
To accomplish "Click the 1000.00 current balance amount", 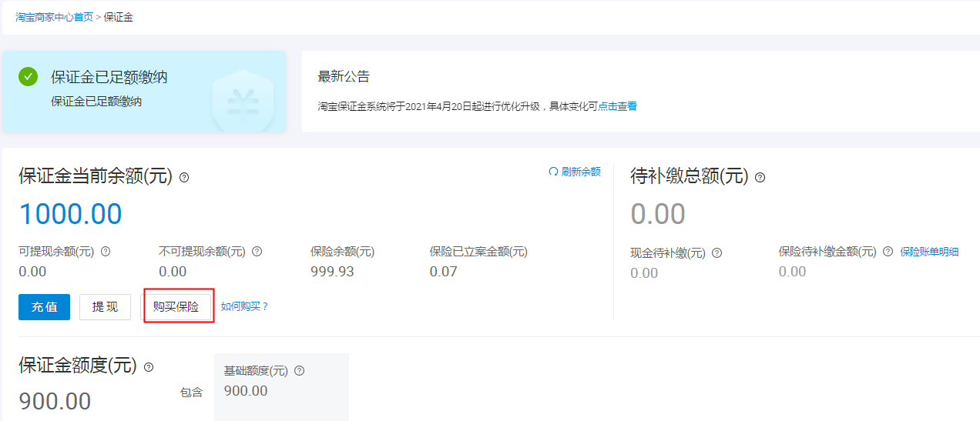I will (70, 214).
